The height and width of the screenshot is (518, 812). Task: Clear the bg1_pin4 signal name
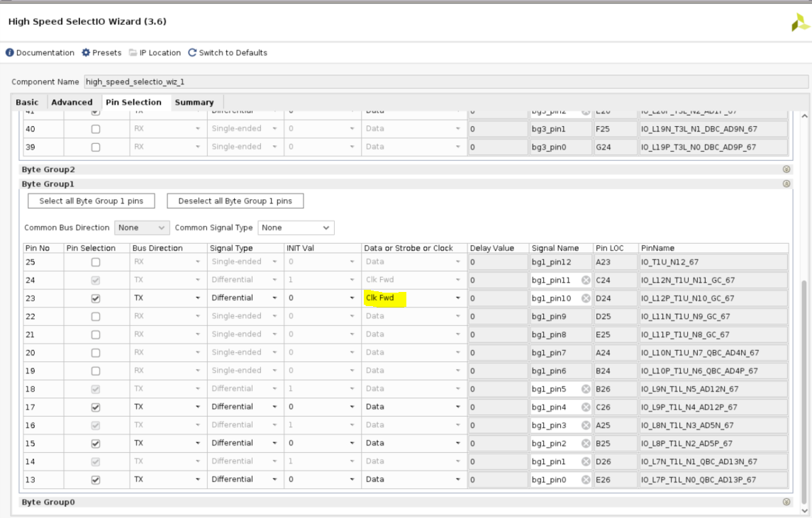coord(586,407)
